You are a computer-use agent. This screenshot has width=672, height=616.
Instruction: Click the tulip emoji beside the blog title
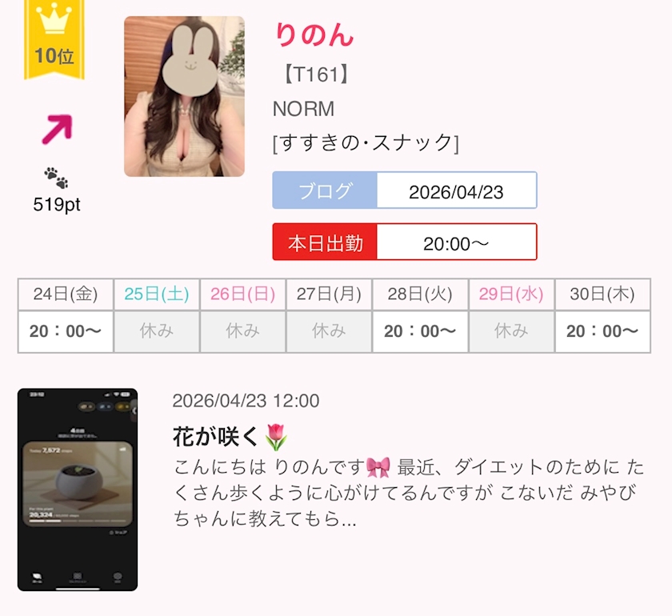point(276,437)
